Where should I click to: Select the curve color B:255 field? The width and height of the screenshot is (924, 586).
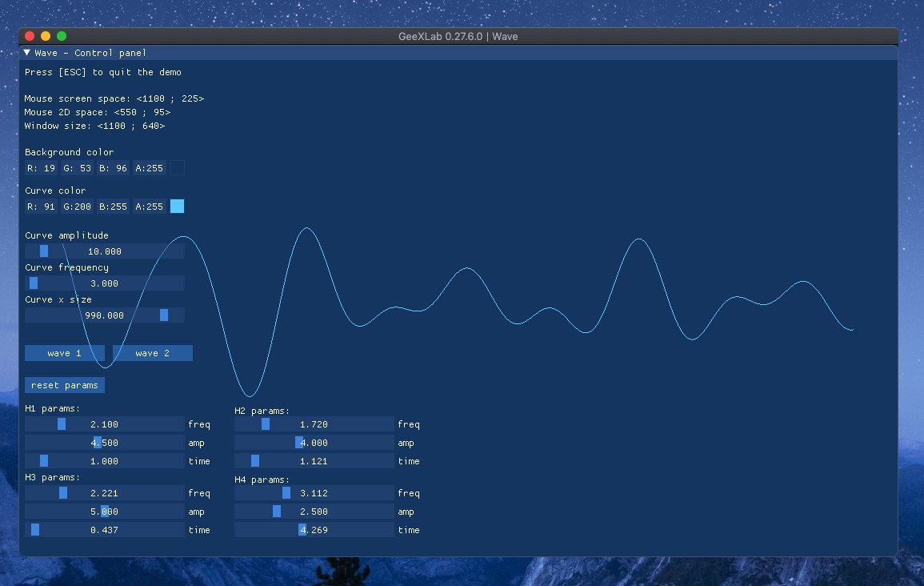coord(113,207)
